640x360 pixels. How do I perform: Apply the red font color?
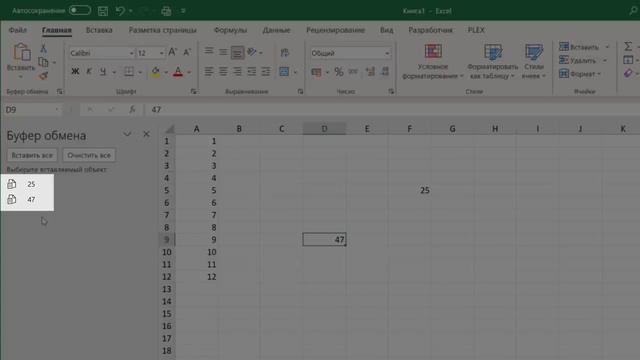[x=178, y=72]
